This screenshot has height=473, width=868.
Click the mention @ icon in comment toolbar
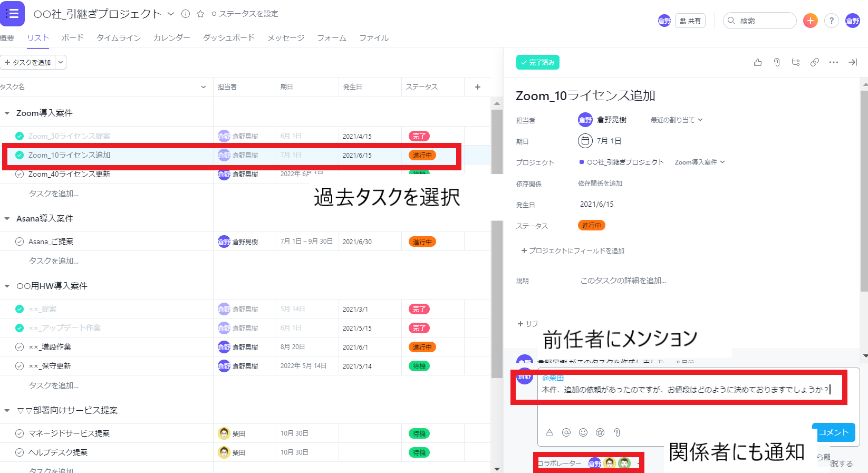tap(566, 432)
